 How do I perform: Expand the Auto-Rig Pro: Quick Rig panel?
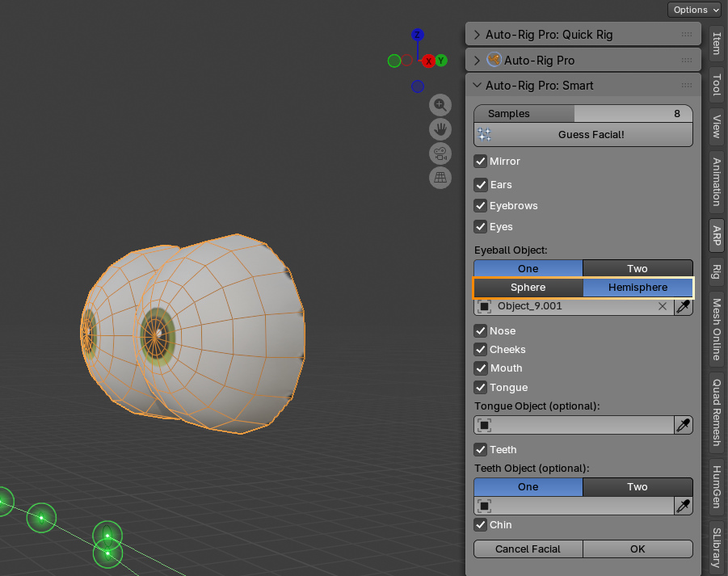pos(477,35)
